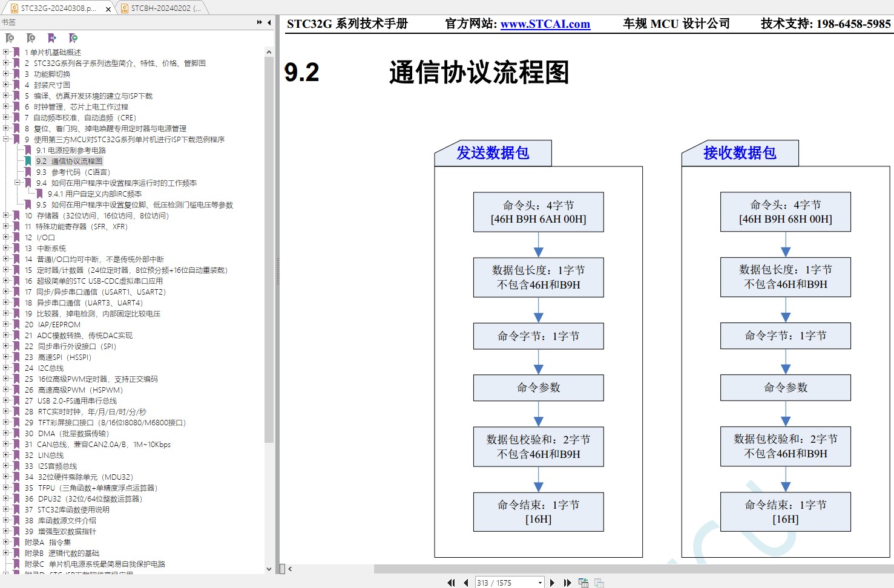Image resolution: width=894 pixels, height=588 pixels.
Task: Open bookmark 9.4.1 用户自定义内部IRC频率
Action: (x=95, y=194)
